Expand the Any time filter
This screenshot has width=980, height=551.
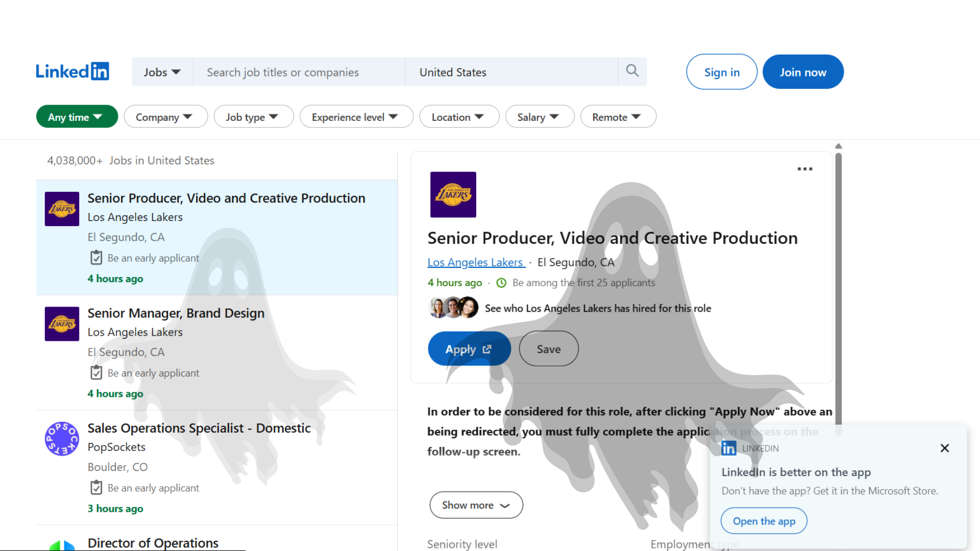coord(77,117)
